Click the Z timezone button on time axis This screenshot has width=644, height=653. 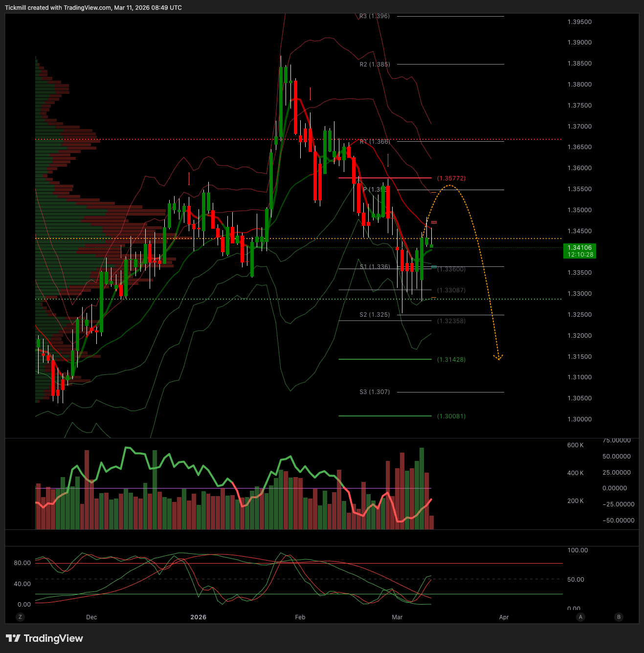[20, 617]
